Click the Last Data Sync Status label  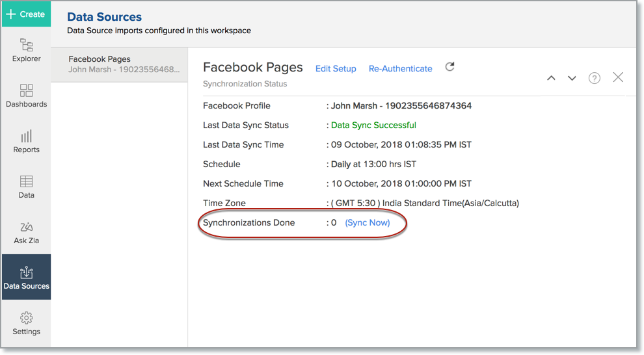(246, 125)
